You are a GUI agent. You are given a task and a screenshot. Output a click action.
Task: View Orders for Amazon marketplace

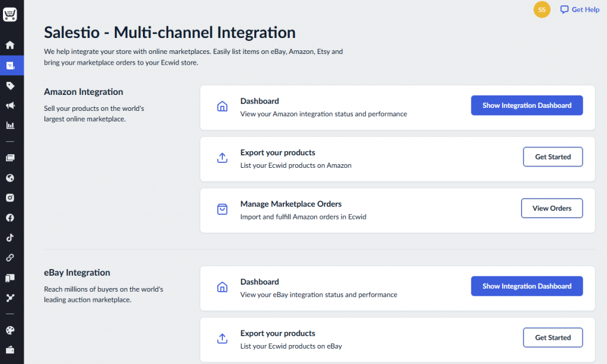pos(551,209)
